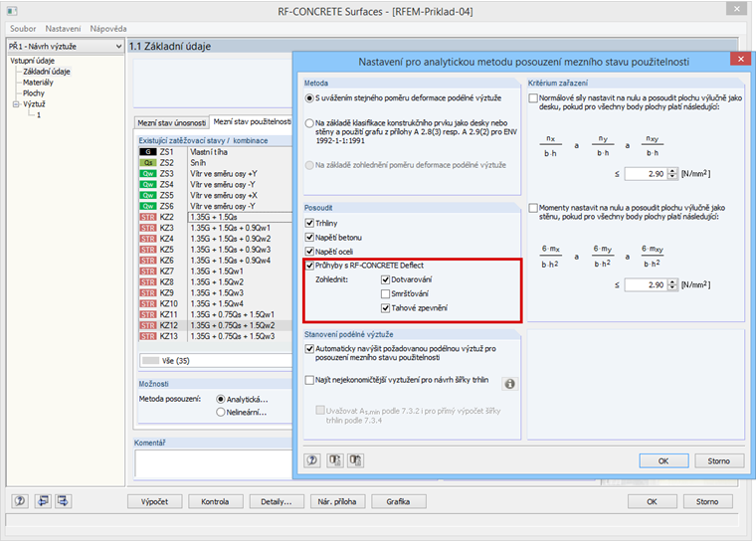Click the Grafika button
Screen dimensions: 756x542
click(398, 501)
